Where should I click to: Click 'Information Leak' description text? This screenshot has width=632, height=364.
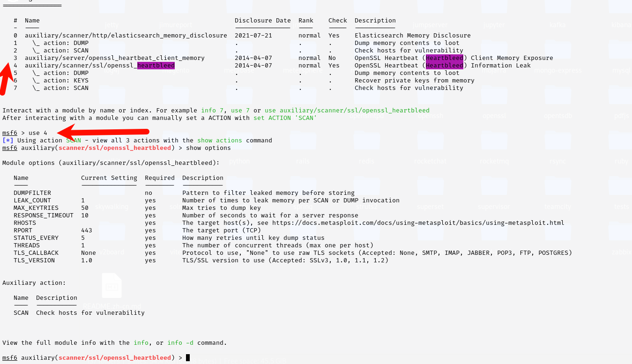[501, 66]
